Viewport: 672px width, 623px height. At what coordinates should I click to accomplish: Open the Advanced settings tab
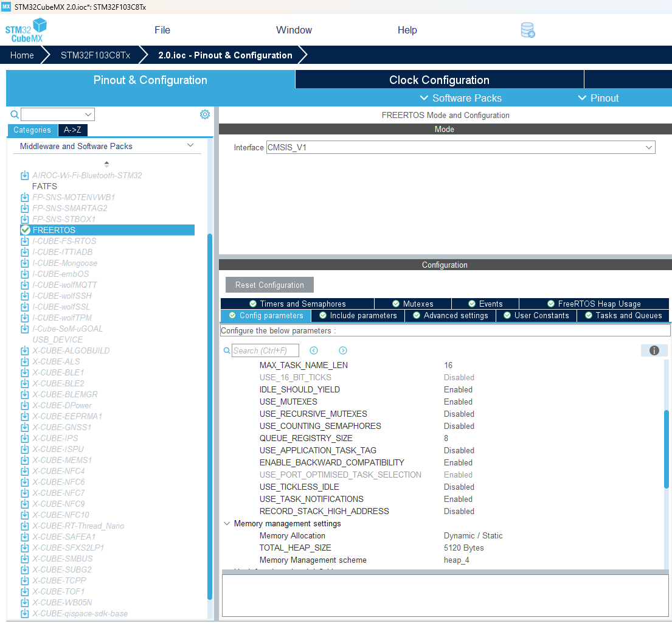[x=451, y=316]
